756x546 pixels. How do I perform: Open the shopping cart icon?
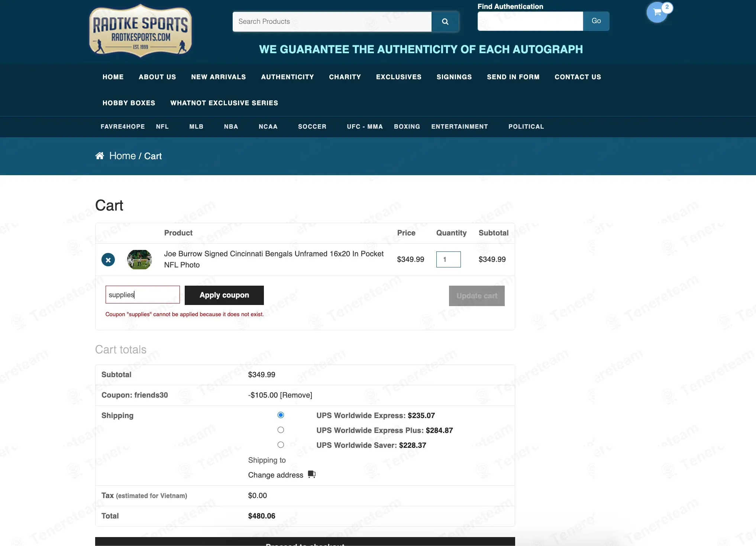click(x=657, y=12)
